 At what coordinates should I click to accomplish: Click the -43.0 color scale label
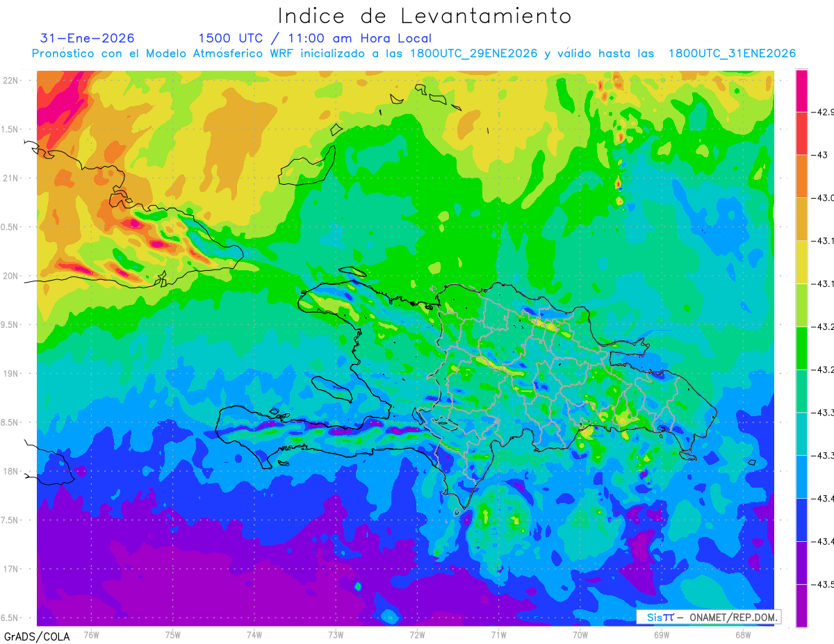click(x=824, y=198)
